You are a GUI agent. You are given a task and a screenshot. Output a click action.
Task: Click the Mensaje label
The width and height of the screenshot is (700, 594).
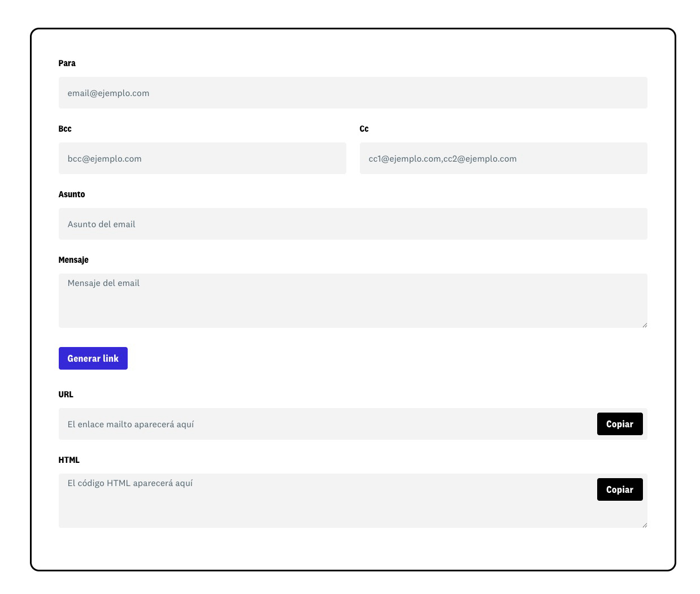coord(73,260)
